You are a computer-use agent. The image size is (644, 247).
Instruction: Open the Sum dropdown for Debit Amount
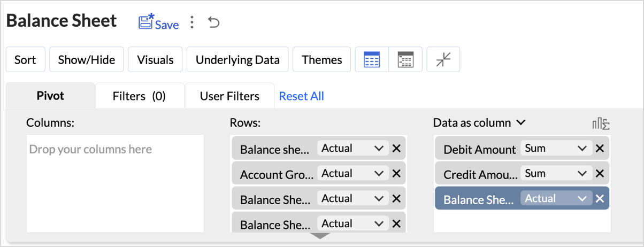pos(556,148)
